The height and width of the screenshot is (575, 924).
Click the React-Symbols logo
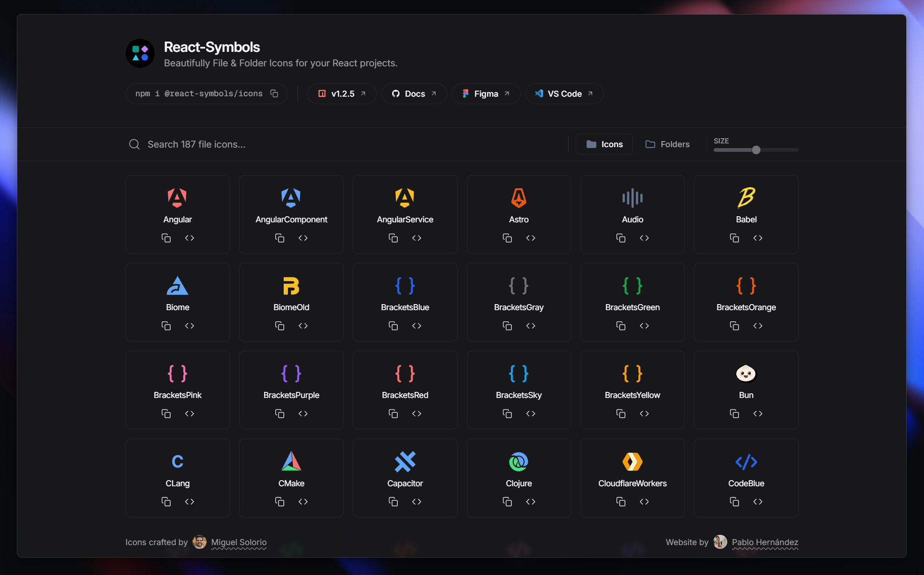pyautogui.click(x=140, y=53)
